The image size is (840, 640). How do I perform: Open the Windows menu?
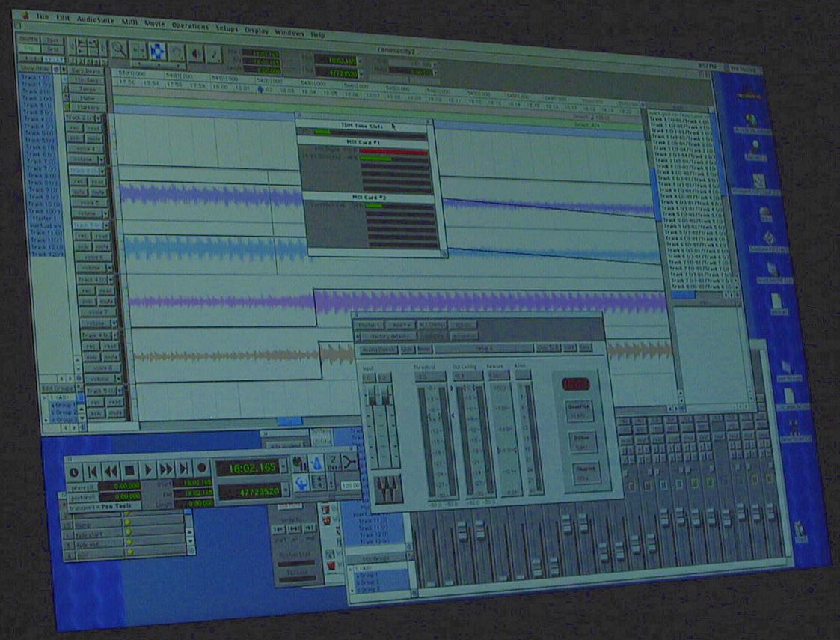pyautogui.click(x=289, y=32)
